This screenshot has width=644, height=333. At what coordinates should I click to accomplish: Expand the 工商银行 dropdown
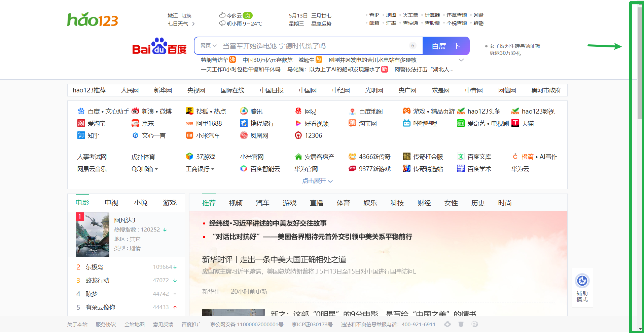(x=213, y=169)
